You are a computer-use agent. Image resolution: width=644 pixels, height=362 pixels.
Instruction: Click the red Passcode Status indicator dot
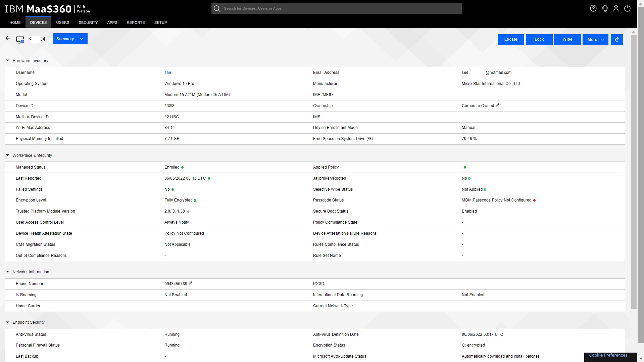coord(534,200)
